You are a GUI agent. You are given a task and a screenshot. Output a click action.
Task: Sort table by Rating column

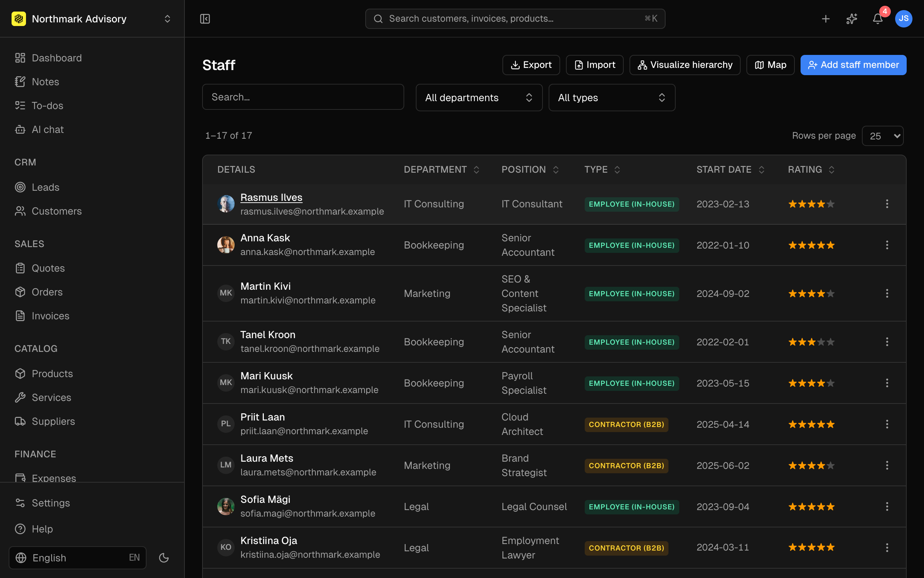811,169
